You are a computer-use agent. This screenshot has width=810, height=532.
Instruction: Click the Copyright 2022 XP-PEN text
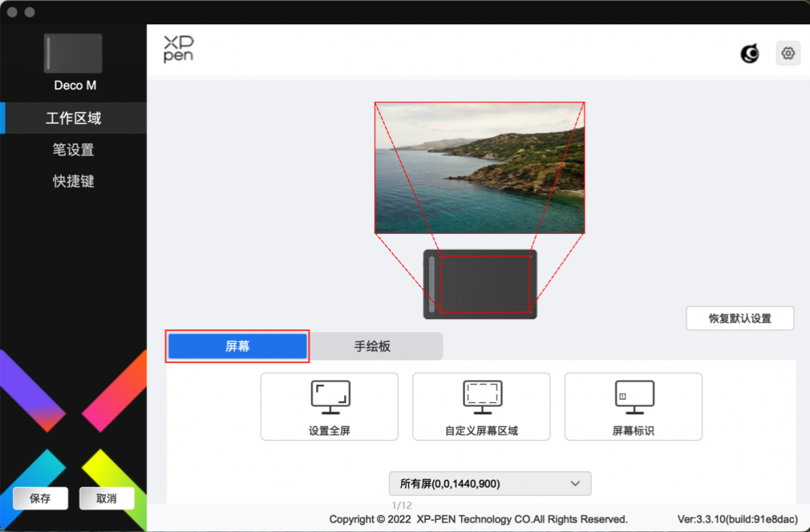(478, 519)
